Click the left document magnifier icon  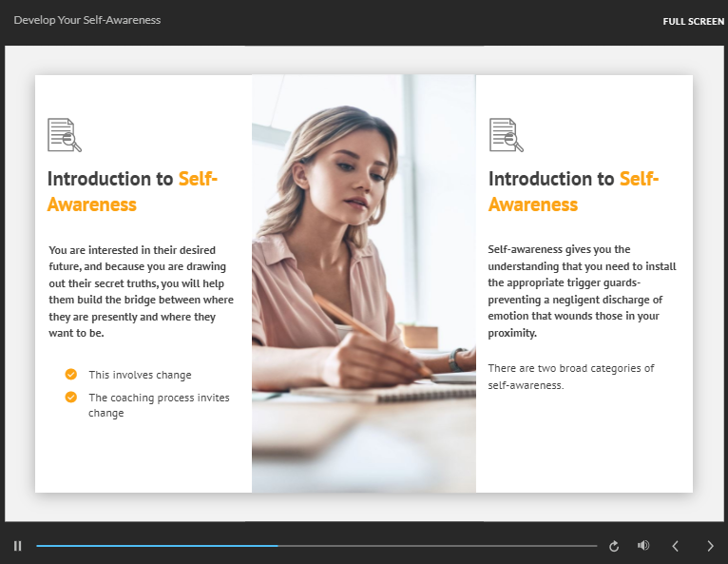pyautogui.click(x=65, y=135)
